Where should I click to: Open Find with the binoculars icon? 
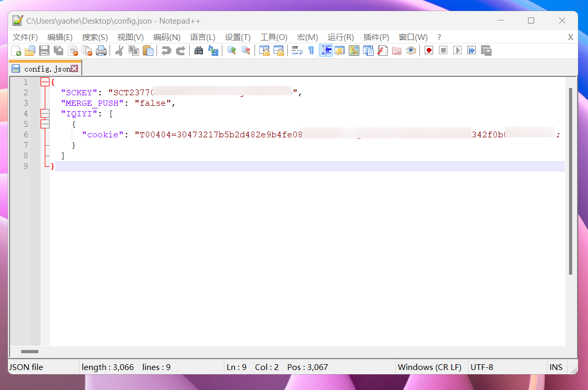[x=199, y=51]
